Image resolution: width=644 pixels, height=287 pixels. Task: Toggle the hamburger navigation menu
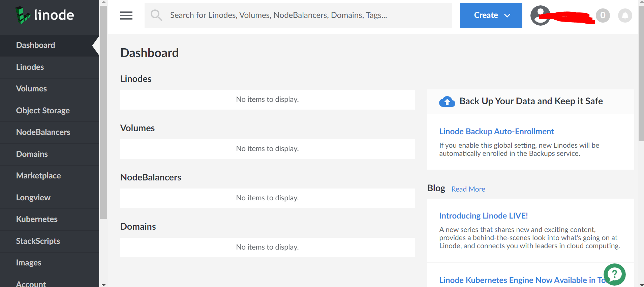(x=126, y=16)
